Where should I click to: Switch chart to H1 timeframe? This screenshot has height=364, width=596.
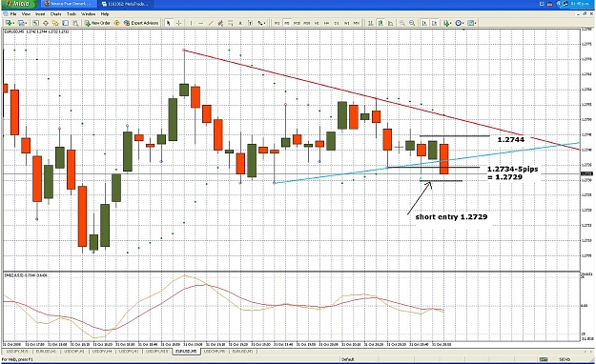317,23
